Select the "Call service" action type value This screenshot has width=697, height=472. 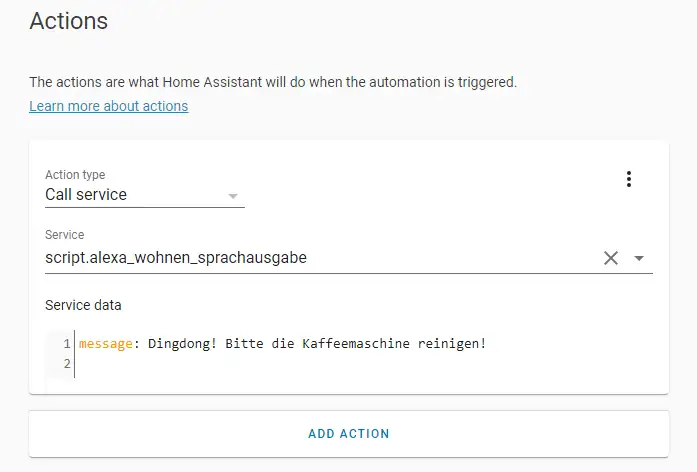point(86,195)
